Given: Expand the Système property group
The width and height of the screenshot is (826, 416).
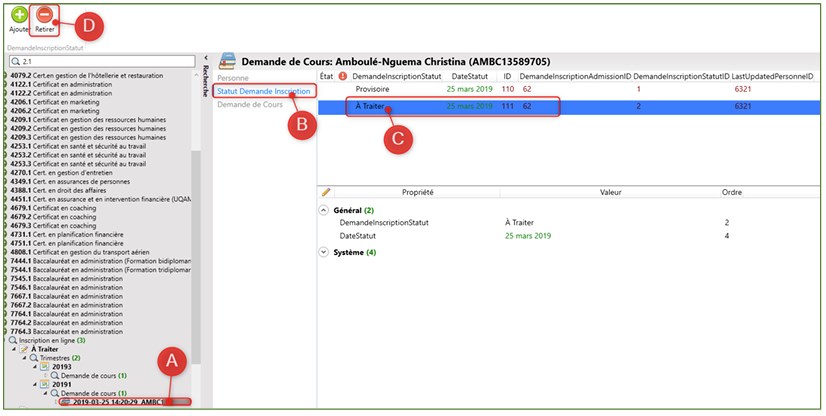Looking at the screenshot, I should click(323, 253).
